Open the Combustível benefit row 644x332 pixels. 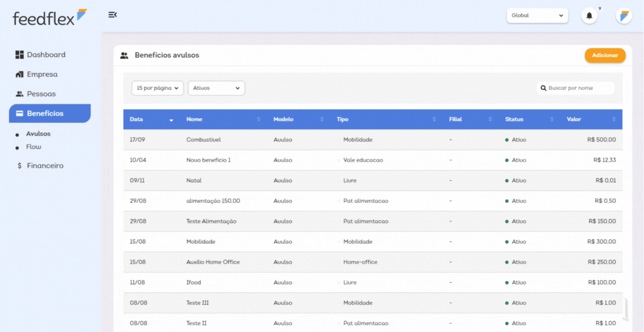coord(203,140)
